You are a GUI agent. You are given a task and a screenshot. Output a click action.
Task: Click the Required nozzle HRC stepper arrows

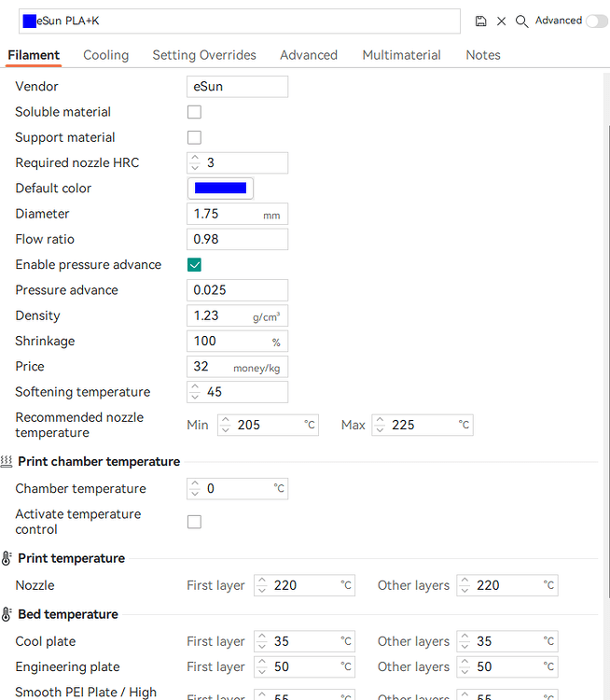tap(195, 163)
